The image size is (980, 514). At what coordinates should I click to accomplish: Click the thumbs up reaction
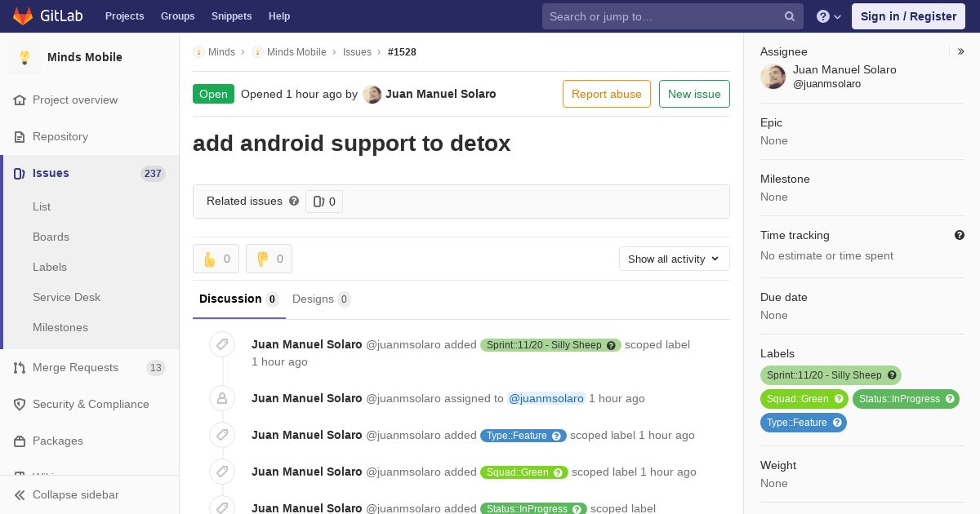(x=216, y=259)
